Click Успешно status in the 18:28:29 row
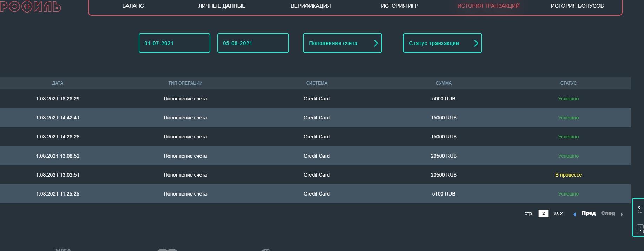This screenshot has width=644, height=251. coord(569,99)
